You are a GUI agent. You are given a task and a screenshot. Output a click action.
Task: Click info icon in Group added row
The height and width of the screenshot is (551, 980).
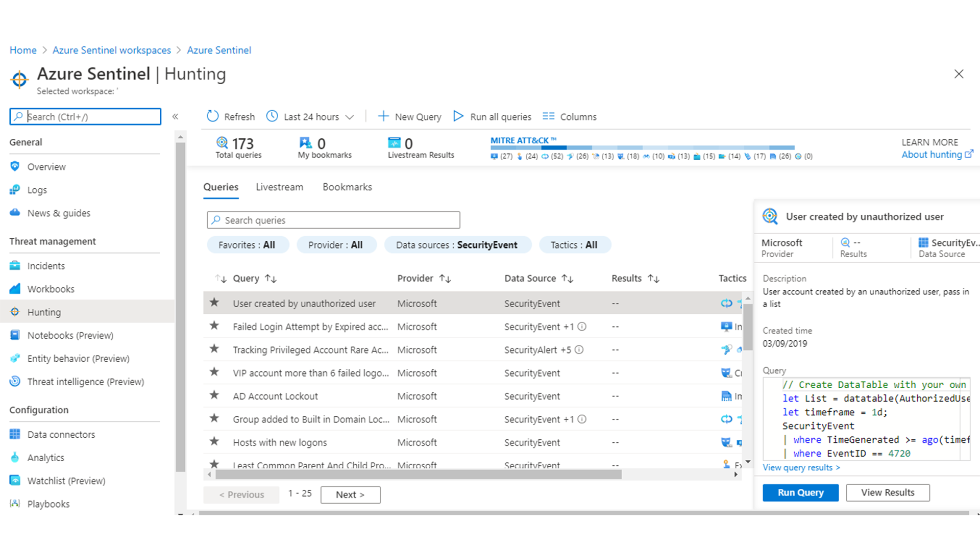(582, 419)
